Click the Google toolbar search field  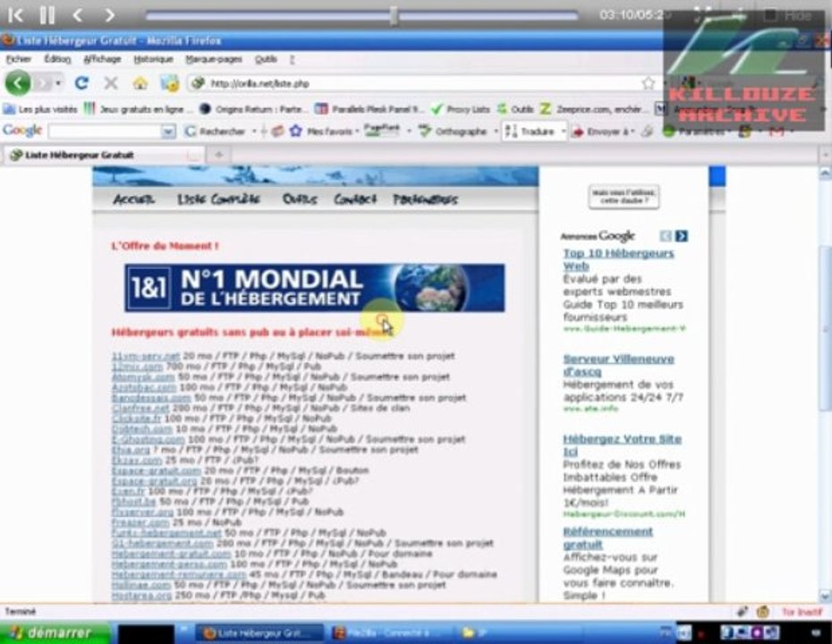pyautogui.click(x=106, y=131)
